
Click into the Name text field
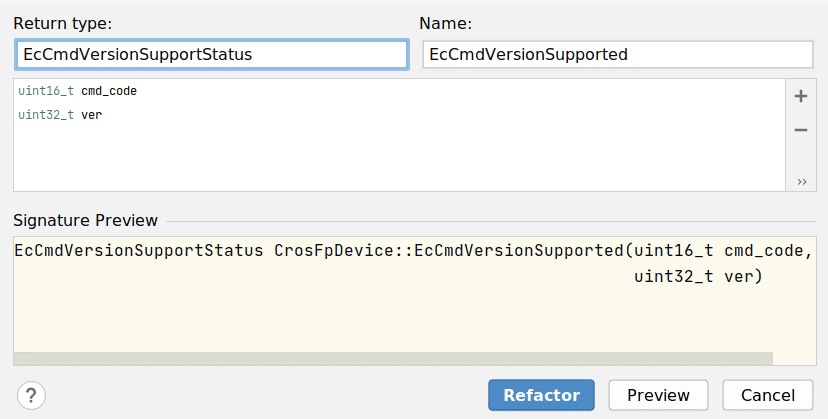coord(617,55)
